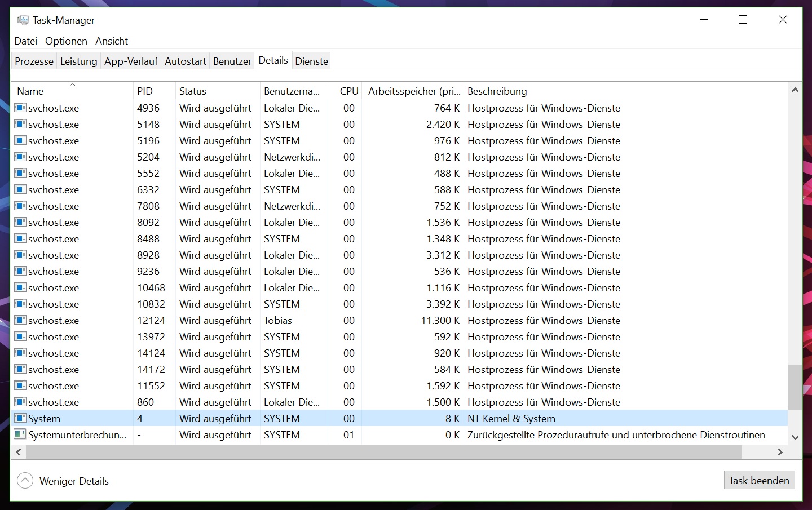The width and height of the screenshot is (812, 510).
Task: Switch to the Leistung tab
Action: [79, 61]
